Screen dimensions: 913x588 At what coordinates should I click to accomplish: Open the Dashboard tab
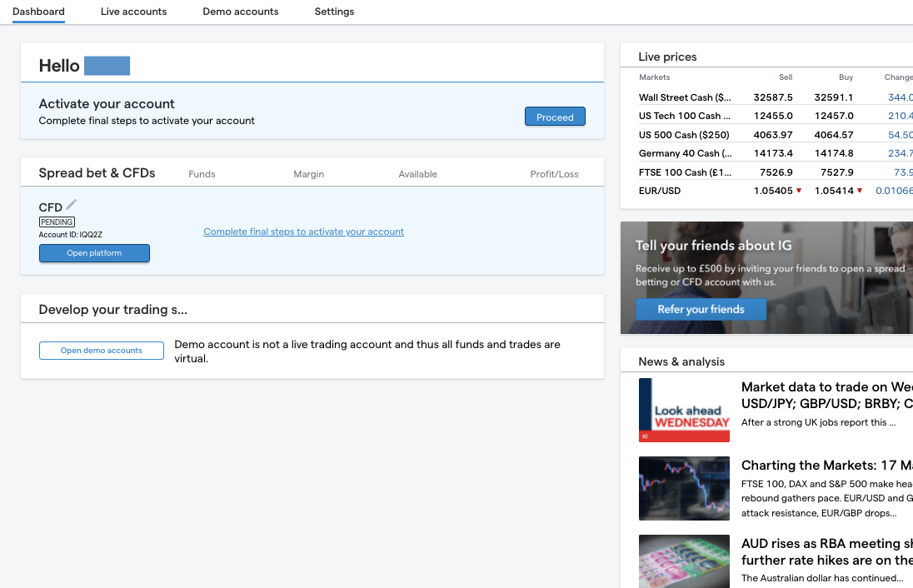38,12
